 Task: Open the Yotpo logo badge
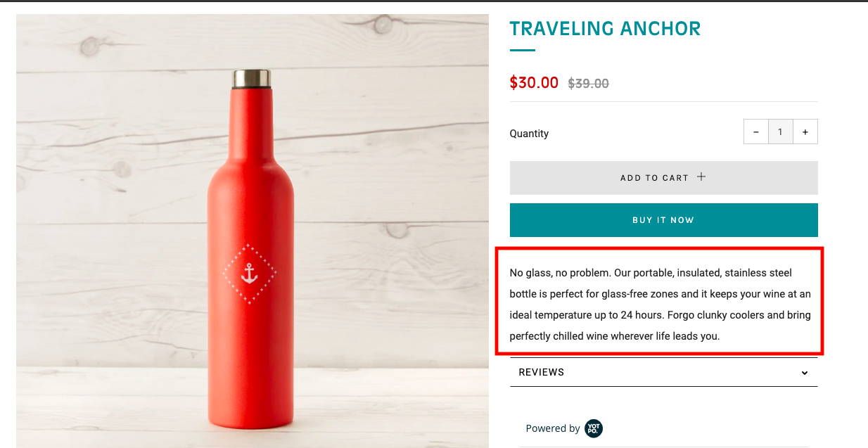click(594, 428)
